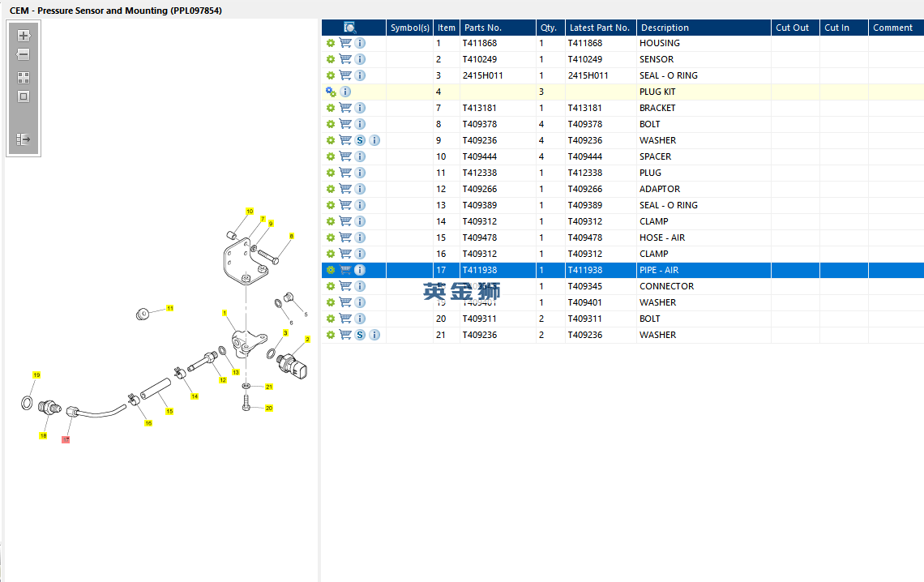Sort by Description column header
924x582 pixels.
(x=704, y=28)
